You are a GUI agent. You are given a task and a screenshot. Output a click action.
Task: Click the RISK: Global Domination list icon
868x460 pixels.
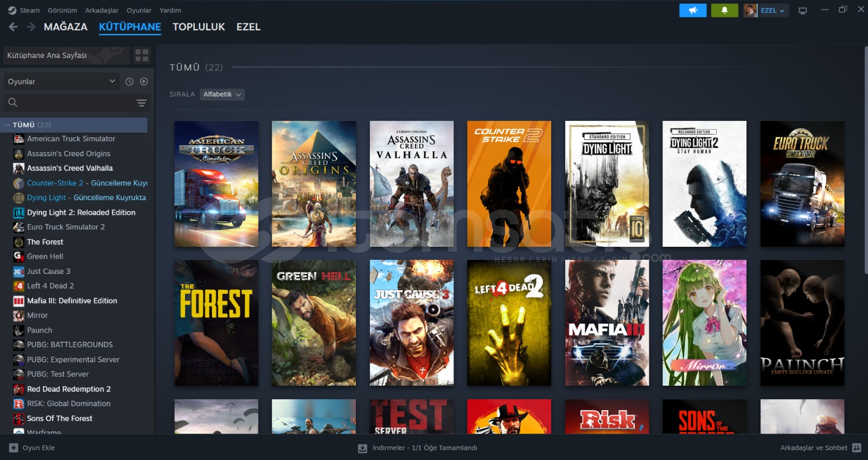[18, 404]
